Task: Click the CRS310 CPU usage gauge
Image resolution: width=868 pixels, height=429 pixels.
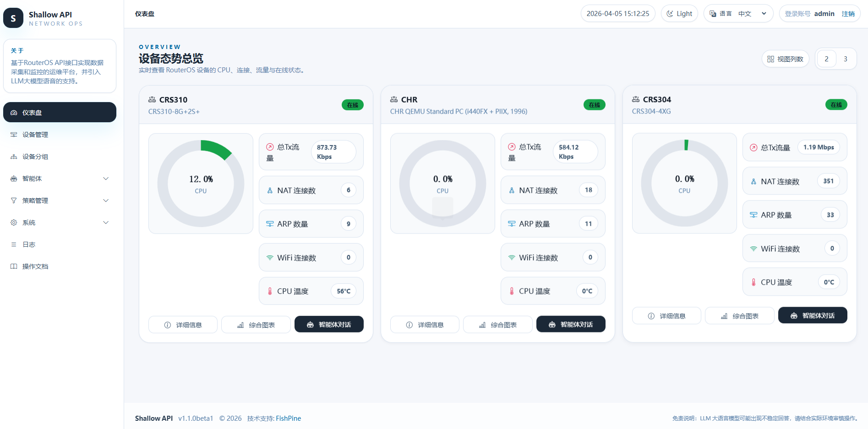Action: 201,184
